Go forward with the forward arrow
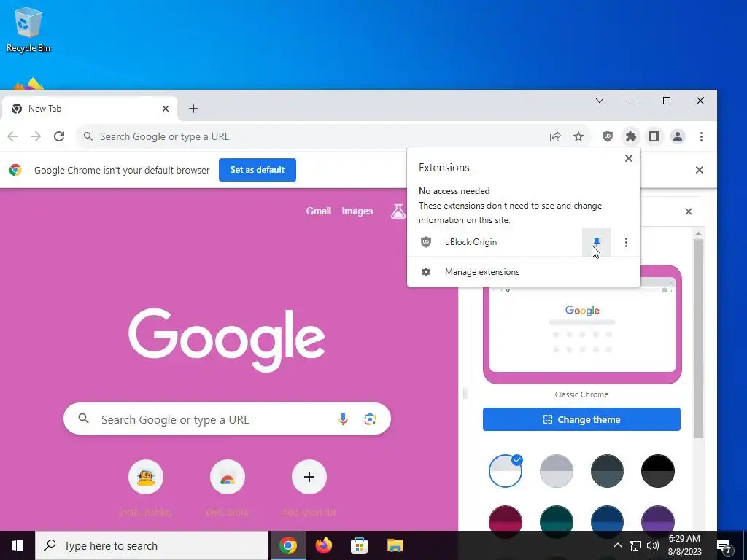Screen dimensions: 747x560 point(36,136)
